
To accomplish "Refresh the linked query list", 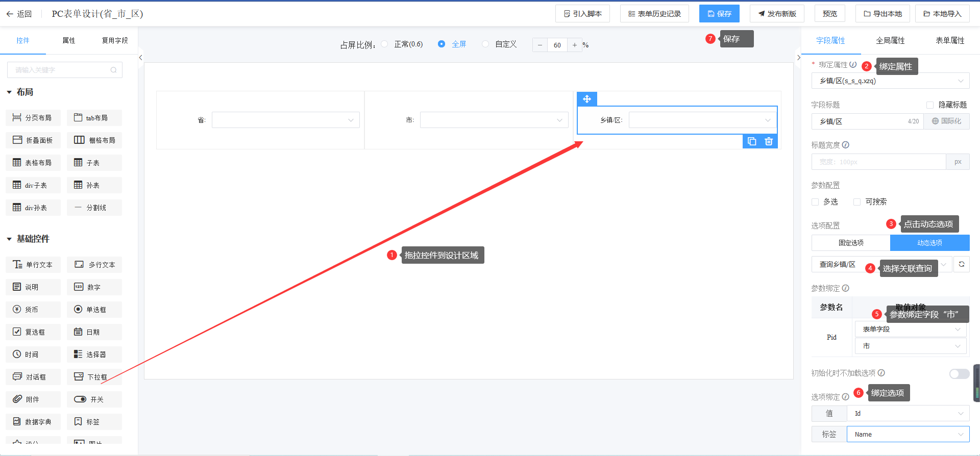I will pos(962,264).
